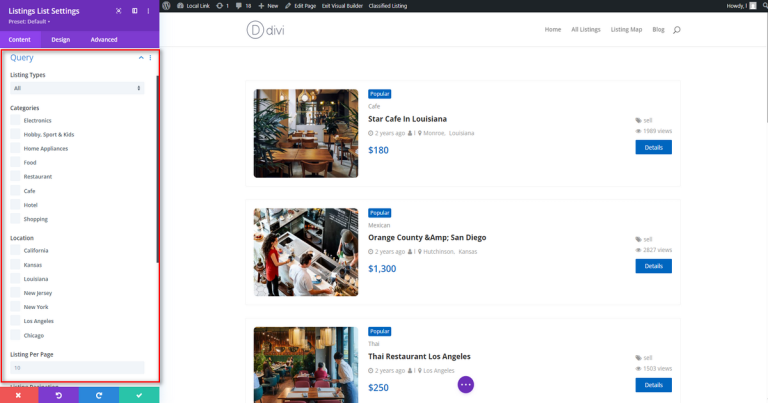Click Details for Thai Restaurant listing
Screen dimensions: 768x403
click(x=653, y=385)
